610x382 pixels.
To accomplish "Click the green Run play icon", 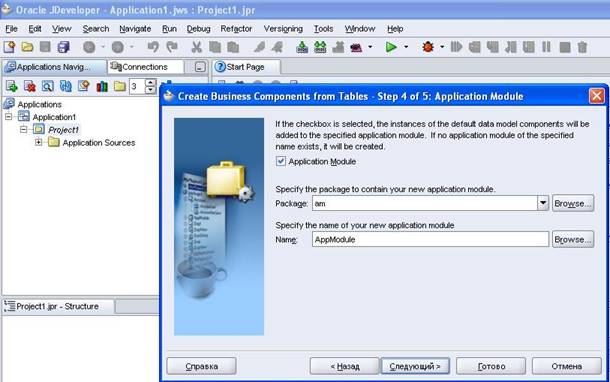I will coord(391,47).
